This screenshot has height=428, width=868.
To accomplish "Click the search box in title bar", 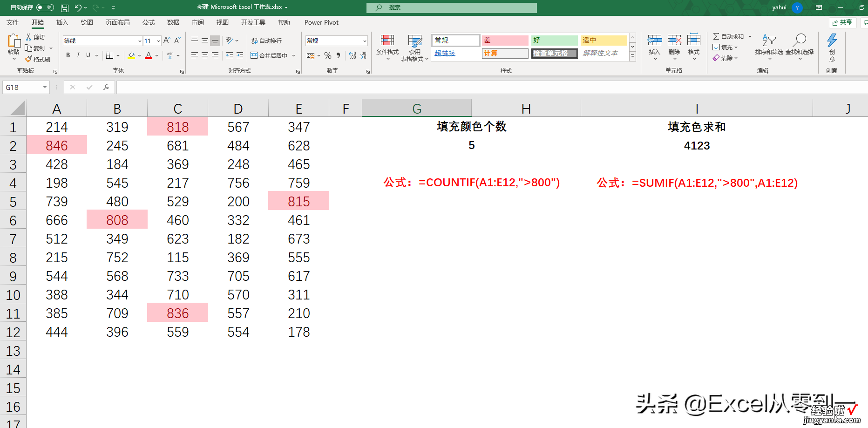I will click(451, 7).
